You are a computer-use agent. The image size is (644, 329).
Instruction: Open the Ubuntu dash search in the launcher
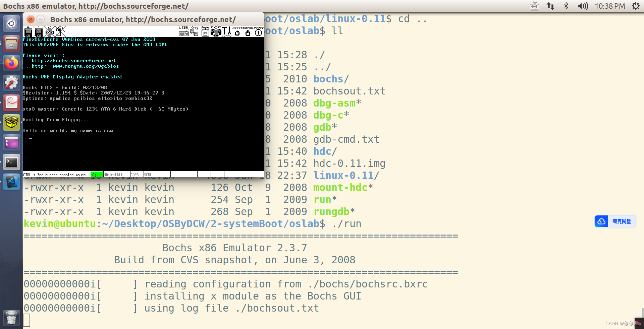tap(11, 23)
